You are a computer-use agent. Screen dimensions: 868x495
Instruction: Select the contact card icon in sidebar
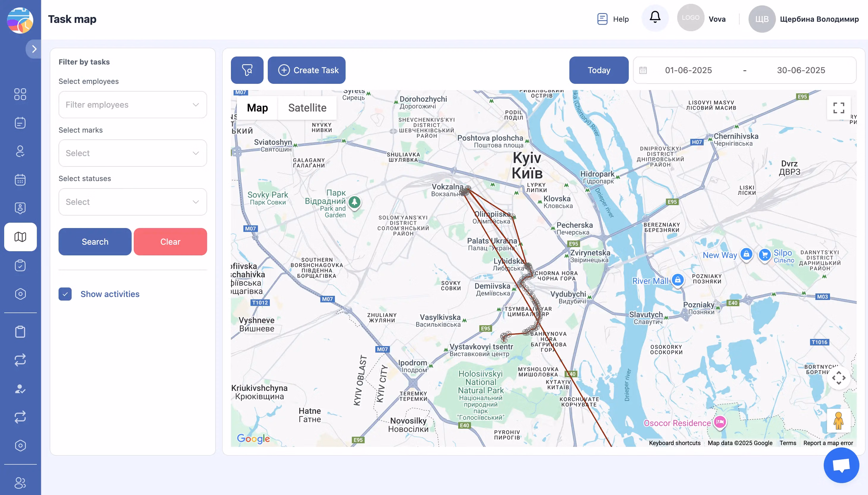(21, 208)
